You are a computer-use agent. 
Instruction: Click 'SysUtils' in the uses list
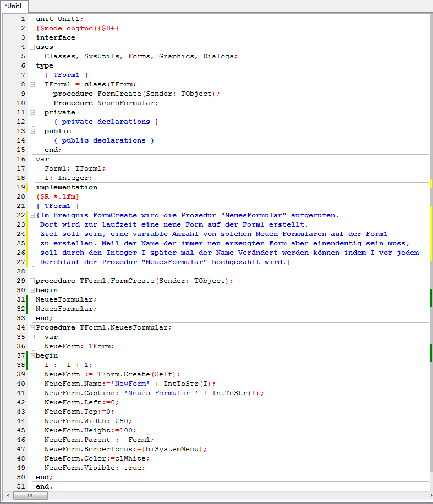click(102, 56)
